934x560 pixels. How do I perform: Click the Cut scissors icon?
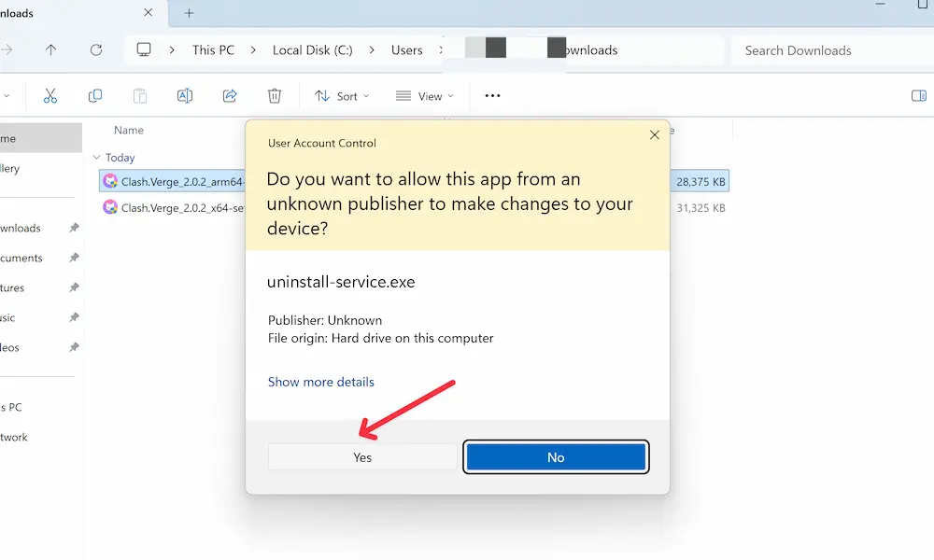[x=50, y=96]
